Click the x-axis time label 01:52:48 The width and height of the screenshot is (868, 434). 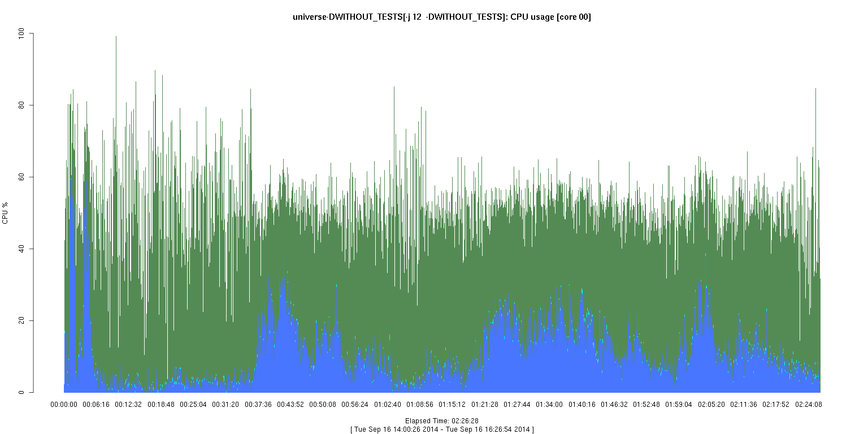[646, 405]
